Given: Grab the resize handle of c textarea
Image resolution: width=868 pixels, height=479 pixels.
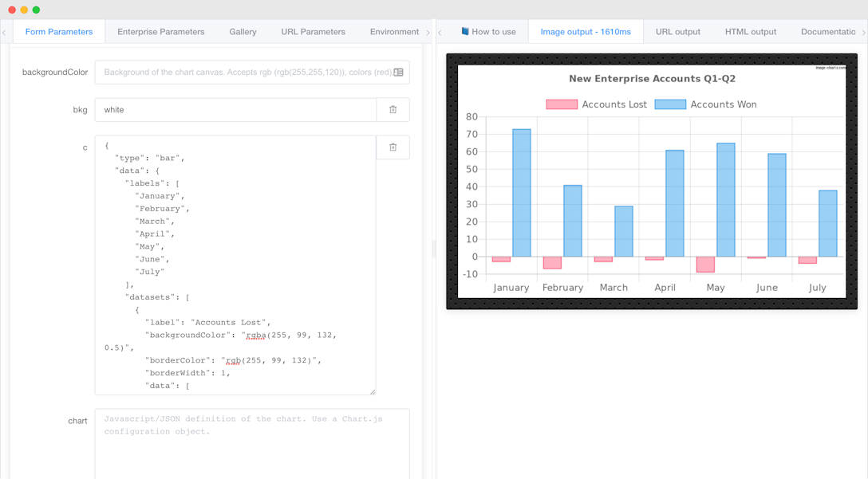Looking at the screenshot, I should tap(372, 391).
